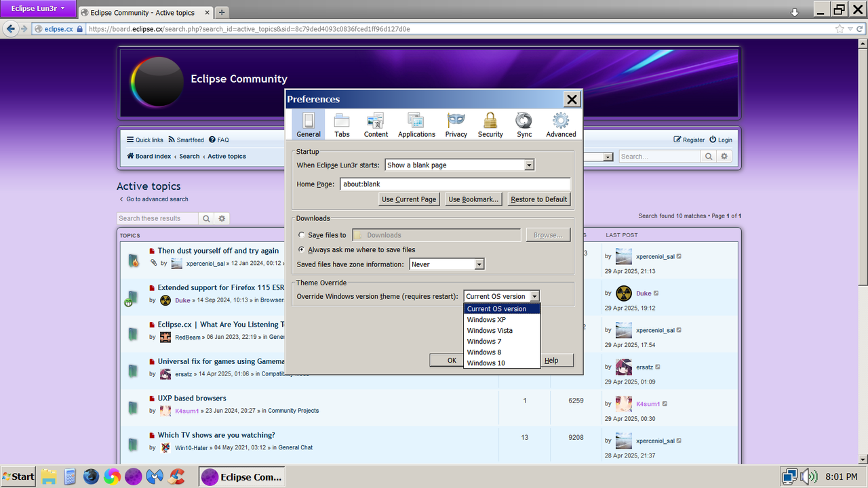This screenshot has width=868, height=488.
Task: Choose Windows 8 theme option
Action: [502, 352]
